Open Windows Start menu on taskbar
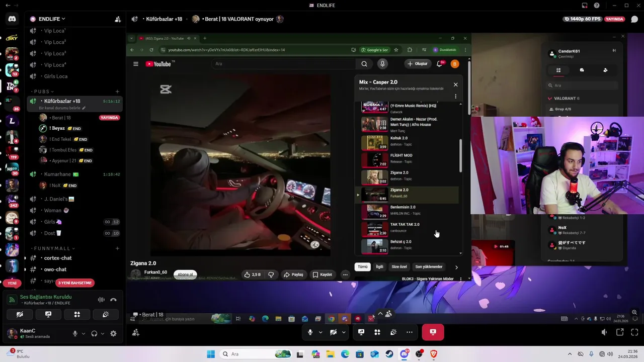644x362 pixels. (211, 354)
